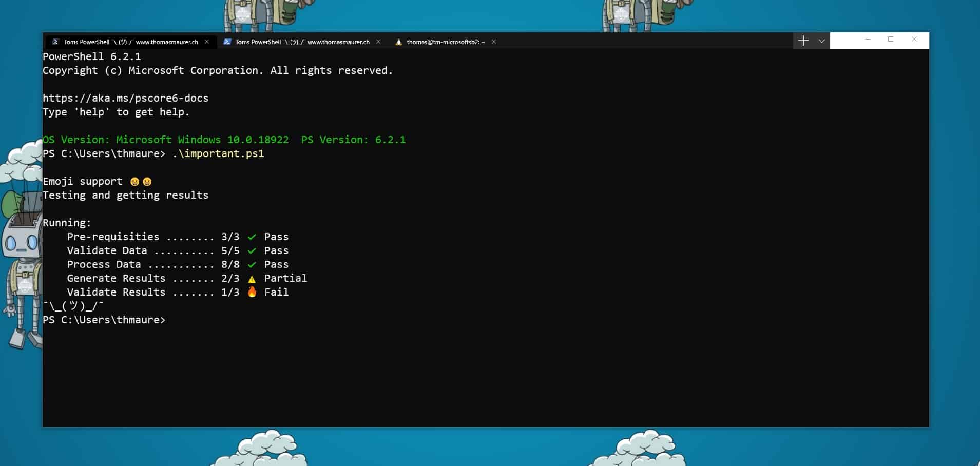
Task: Click a smiley emoji after Emoji support
Action: (x=134, y=181)
